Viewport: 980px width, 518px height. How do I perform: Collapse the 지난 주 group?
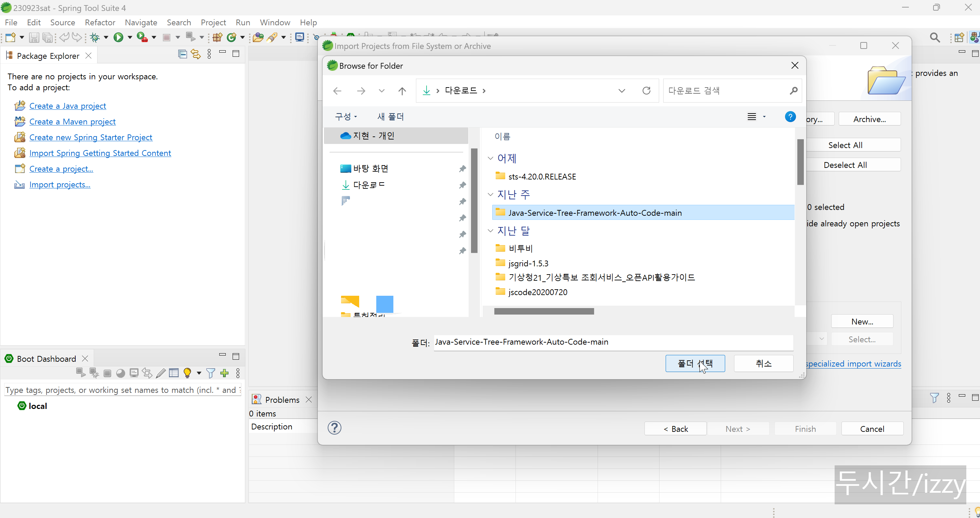pyautogui.click(x=491, y=194)
